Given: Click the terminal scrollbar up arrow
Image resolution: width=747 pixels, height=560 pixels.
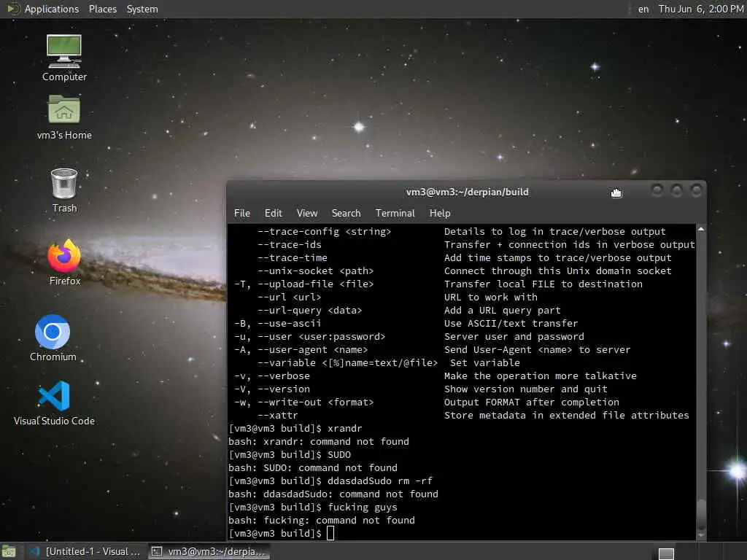Looking at the screenshot, I should click(701, 229).
